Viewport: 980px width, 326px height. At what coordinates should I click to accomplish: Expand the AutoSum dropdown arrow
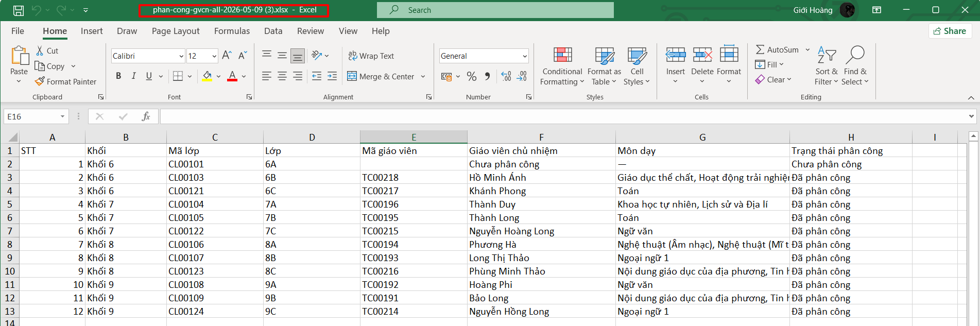807,50
